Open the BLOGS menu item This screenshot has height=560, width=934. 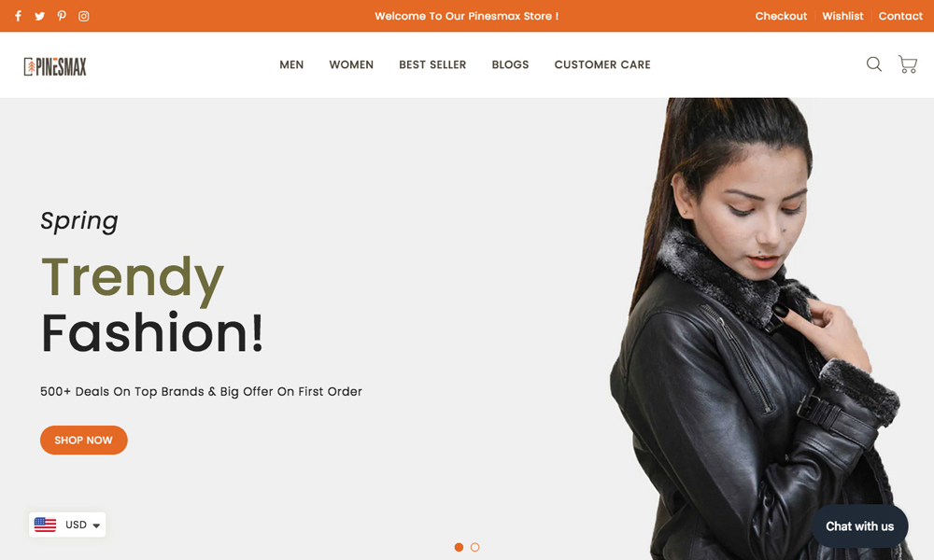(x=511, y=65)
